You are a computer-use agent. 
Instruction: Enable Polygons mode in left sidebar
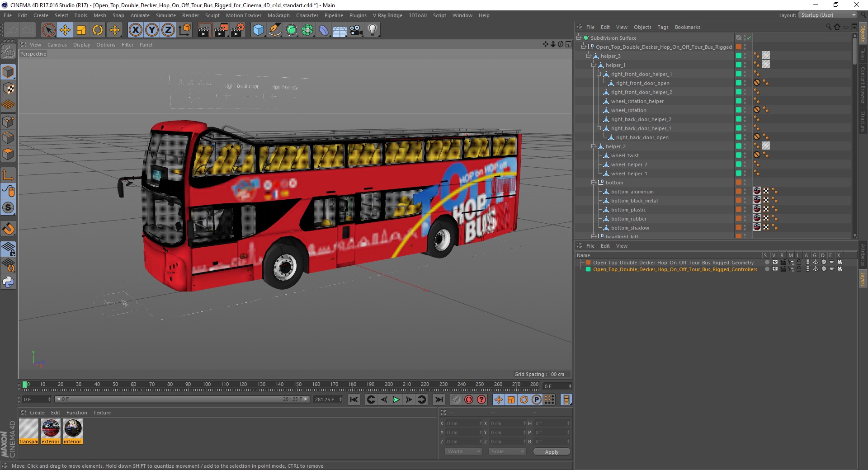8,154
